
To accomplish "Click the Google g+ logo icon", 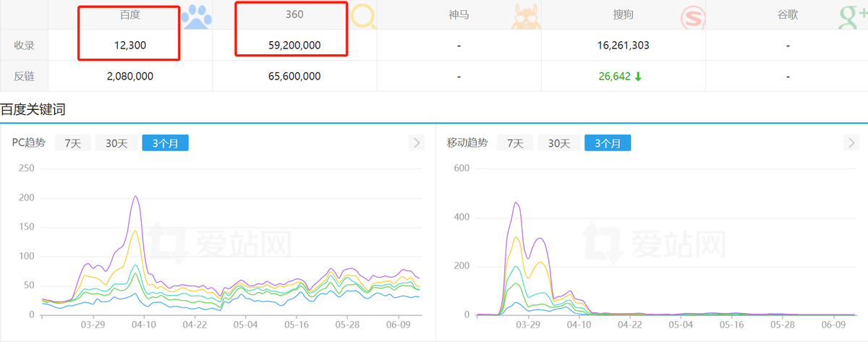I will (853, 16).
